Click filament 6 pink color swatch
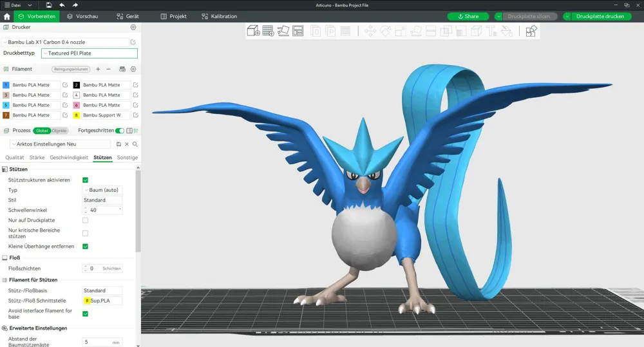The height and width of the screenshot is (347, 644). (76, 105)
